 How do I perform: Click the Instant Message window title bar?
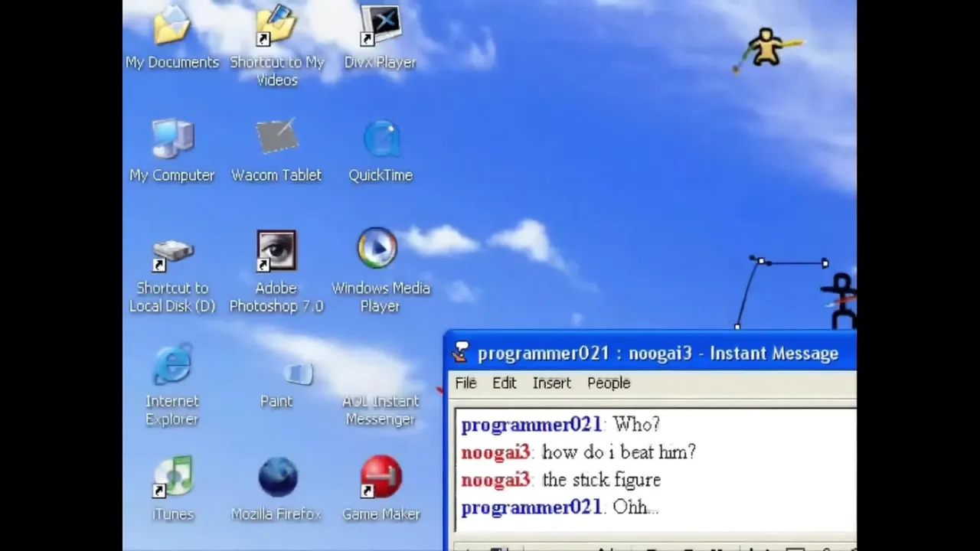pyautogui.click(x=651, y=353)
